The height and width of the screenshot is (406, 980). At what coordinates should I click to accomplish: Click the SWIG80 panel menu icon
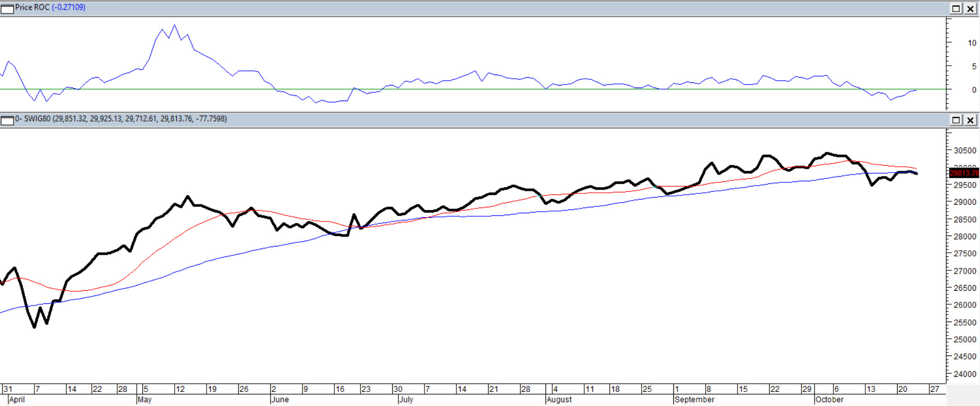tap(7, 120)
